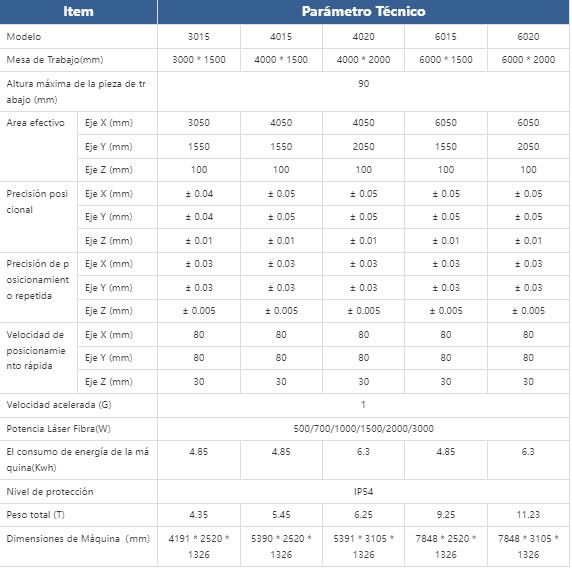Click Velocidad de posicionamiento rápida label
The height and width of the screenshot is (569, 572).
(36, 350)
